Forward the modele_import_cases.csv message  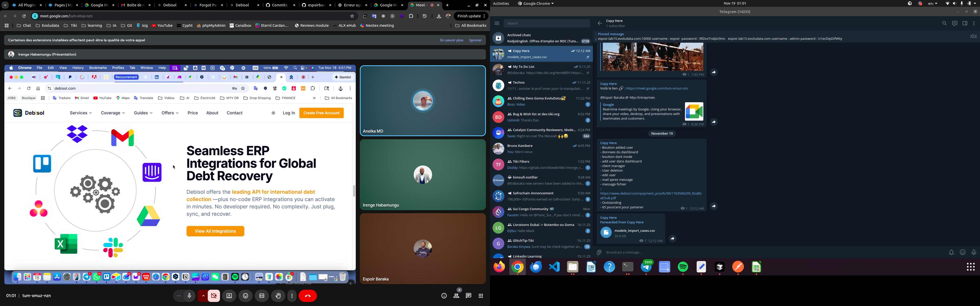click(x=673, y=239)
